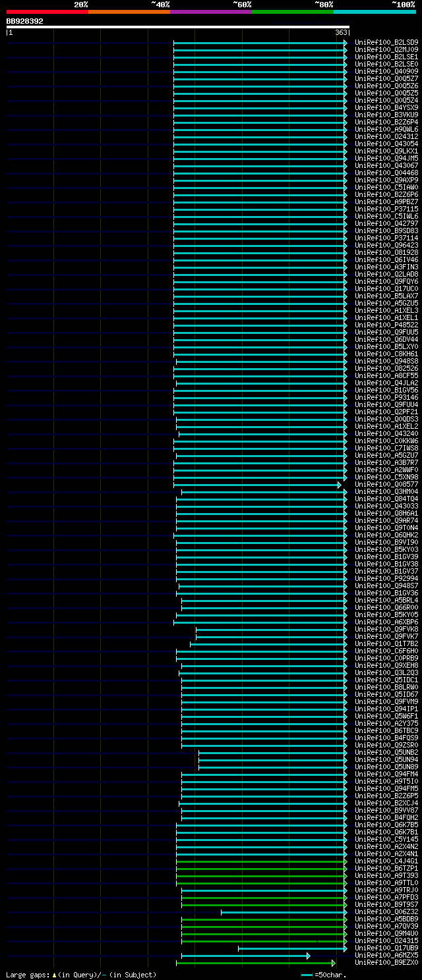Click the UniRef100_Q43054 label
422x980 pixels.
pos(386,144)
